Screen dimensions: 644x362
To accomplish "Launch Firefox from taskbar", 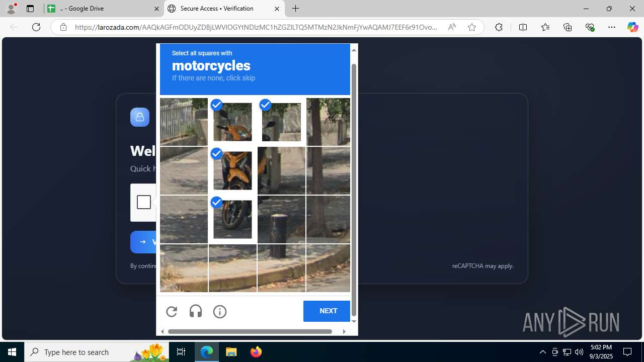I will click(x=256, y=352).
